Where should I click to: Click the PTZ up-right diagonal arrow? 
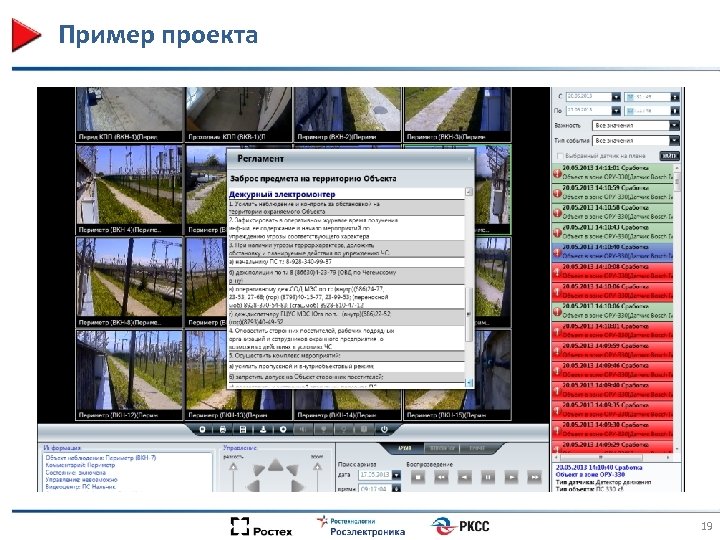click(292, 469)
